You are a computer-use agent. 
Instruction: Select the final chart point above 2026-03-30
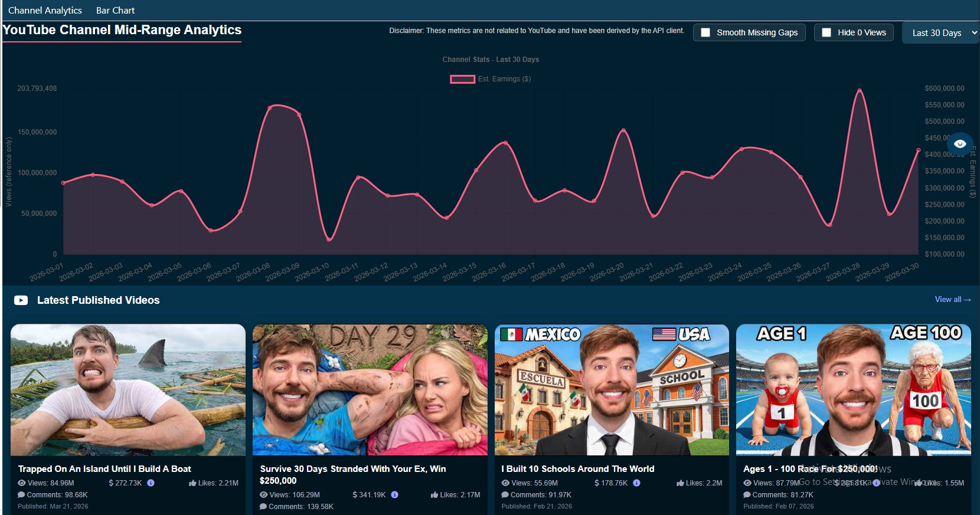[x=918, y=150]
